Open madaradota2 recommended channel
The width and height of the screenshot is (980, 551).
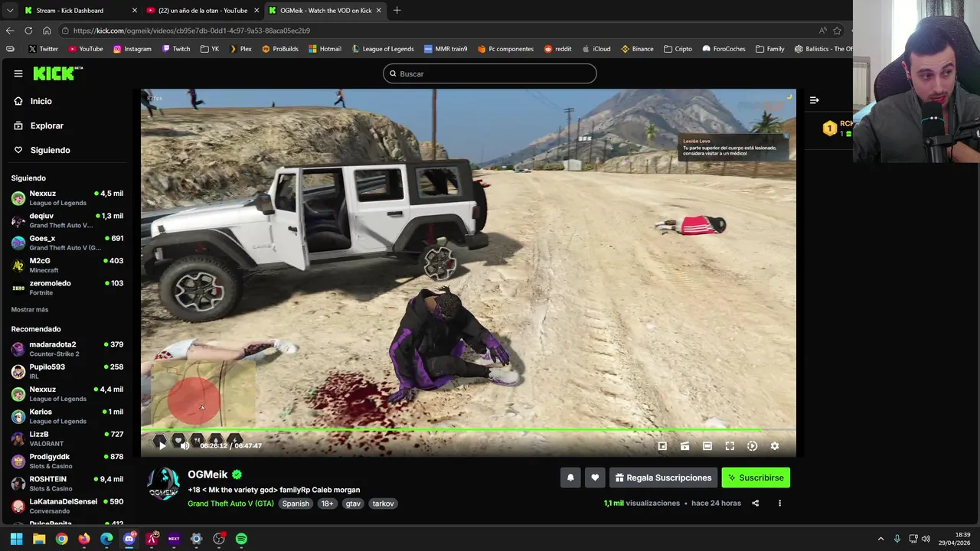[67, 349]
